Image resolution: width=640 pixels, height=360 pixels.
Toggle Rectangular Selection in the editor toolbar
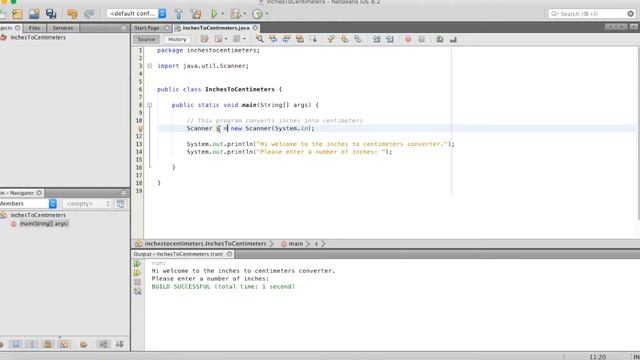313,39
